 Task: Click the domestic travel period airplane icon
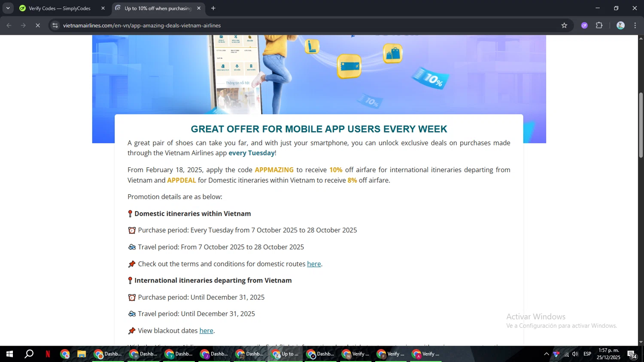click(x=132, y=247)
